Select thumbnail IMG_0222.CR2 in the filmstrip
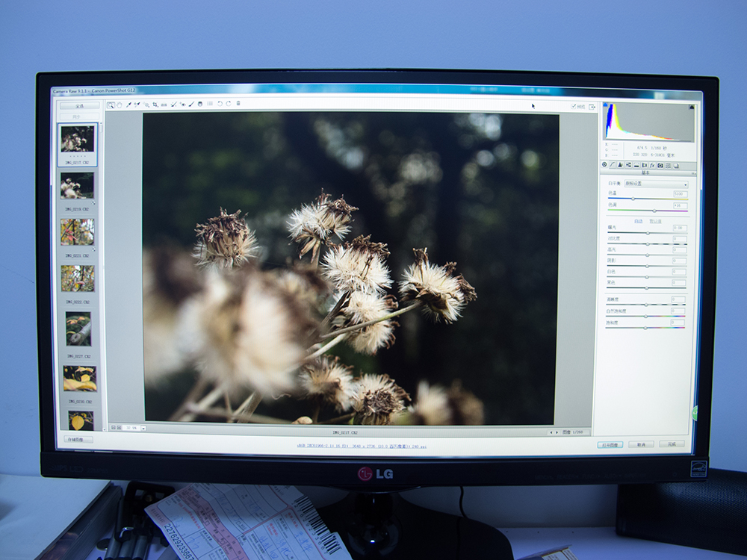747x560 pixels. coord(78,278)
